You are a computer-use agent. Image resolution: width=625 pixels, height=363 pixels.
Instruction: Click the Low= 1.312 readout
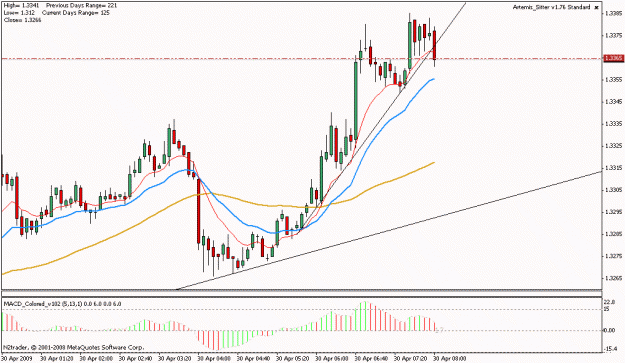coord(20,13)
